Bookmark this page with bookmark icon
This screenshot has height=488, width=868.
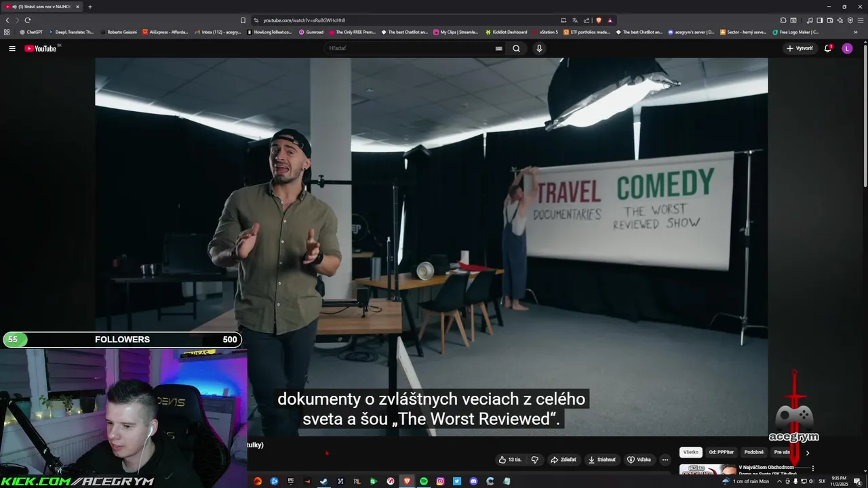click(x=243, y=20)
